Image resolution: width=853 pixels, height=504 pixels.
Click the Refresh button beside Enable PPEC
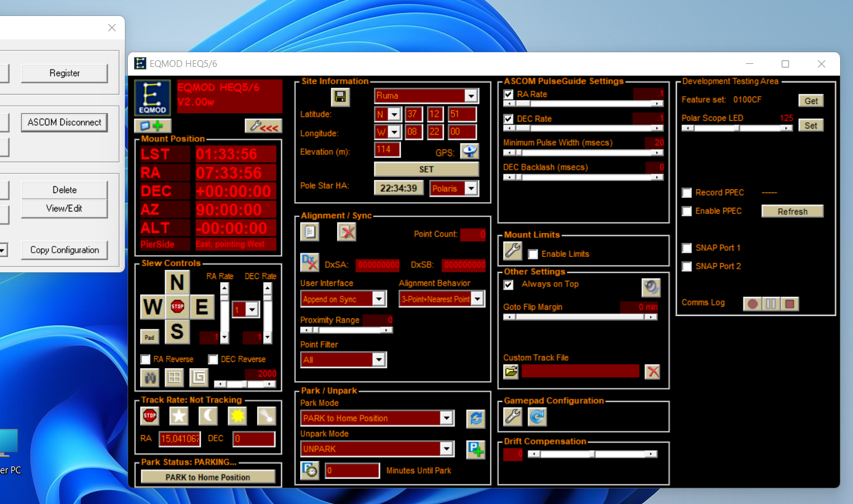coord(792,211)
